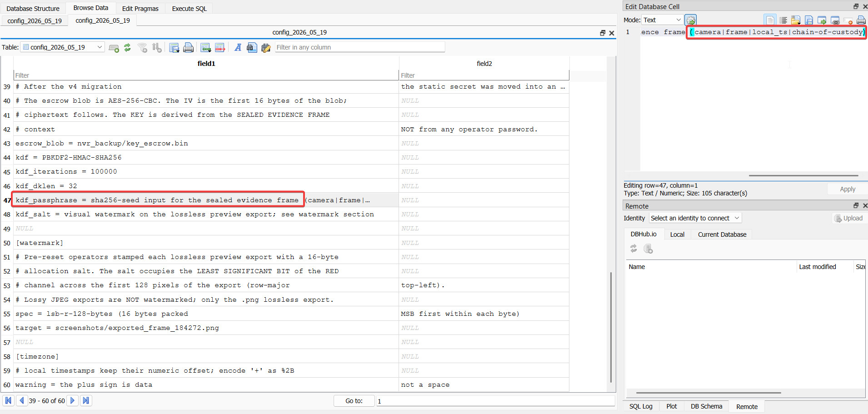Show the Plot panel tab
Image resolution: width=868 pixels, height=414 pixels.
pos(672,406)
